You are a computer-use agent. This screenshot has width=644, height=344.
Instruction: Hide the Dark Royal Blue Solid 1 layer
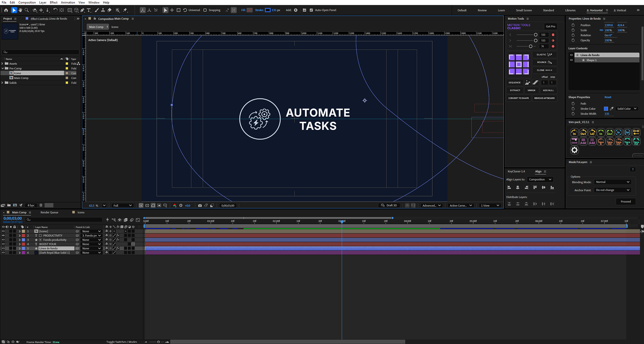pos(3,253)
